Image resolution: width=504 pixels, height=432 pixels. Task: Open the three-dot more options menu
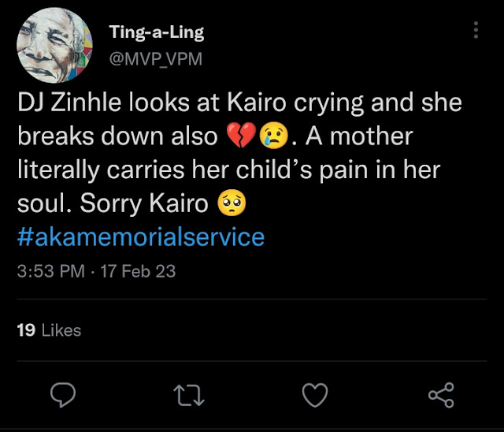476,31
